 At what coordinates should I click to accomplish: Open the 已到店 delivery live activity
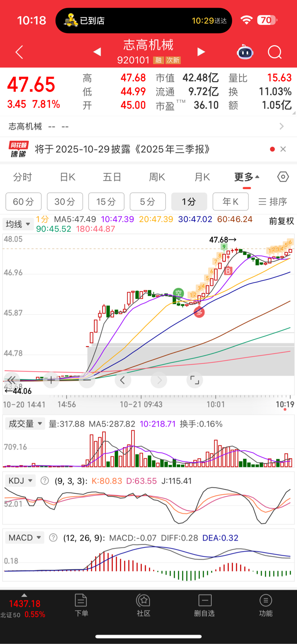(144, 20)
